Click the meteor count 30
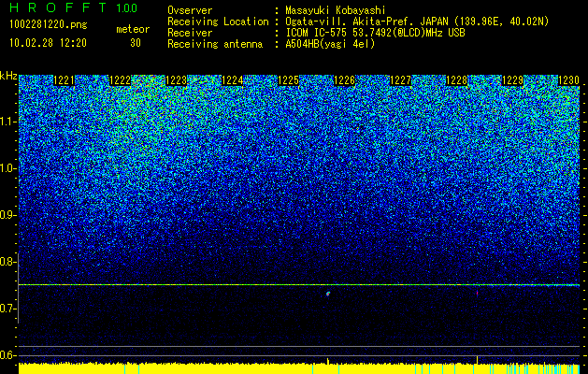Viewport: 588px width, 374px height. tap(136, 43)
